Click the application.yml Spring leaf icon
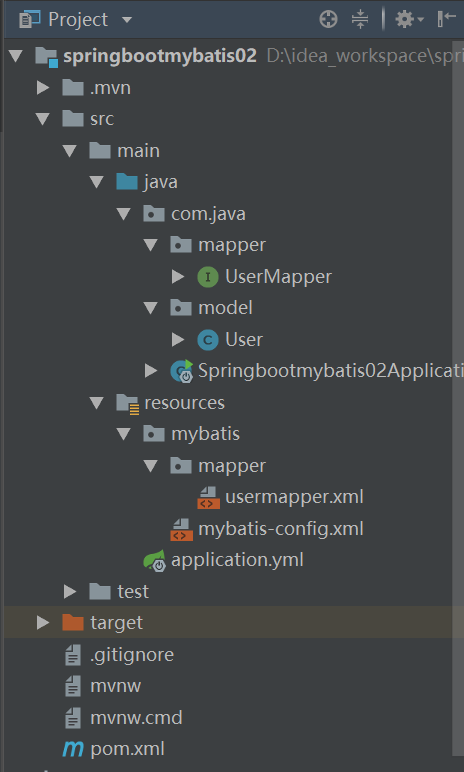This screenshot has width=464, height=772. pyautogui.click(x=155, y=561)
